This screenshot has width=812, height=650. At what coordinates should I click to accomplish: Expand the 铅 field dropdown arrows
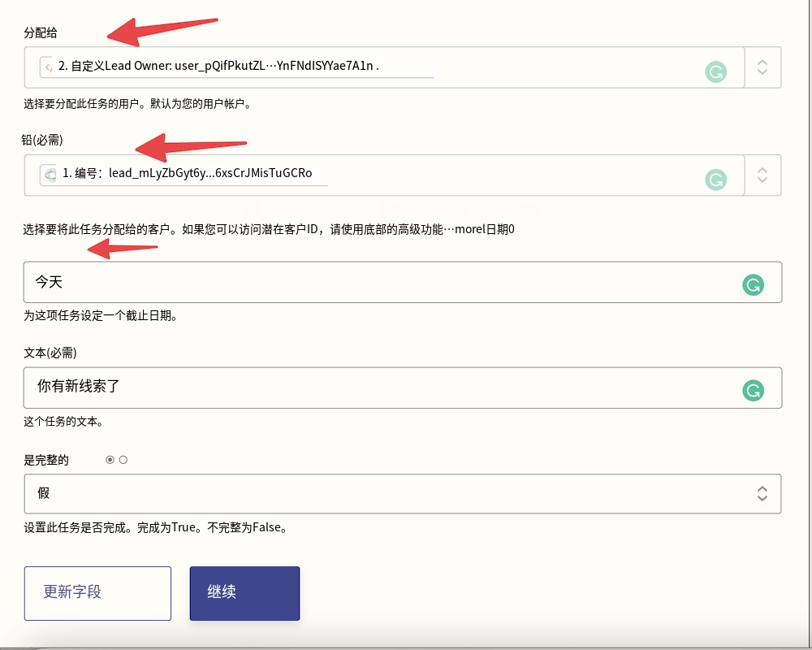click(762, 175)
